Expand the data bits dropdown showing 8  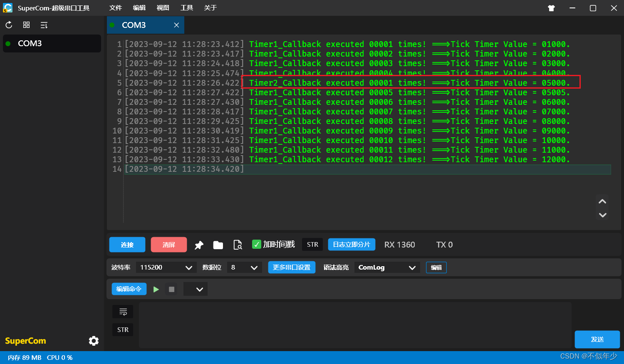244,267
